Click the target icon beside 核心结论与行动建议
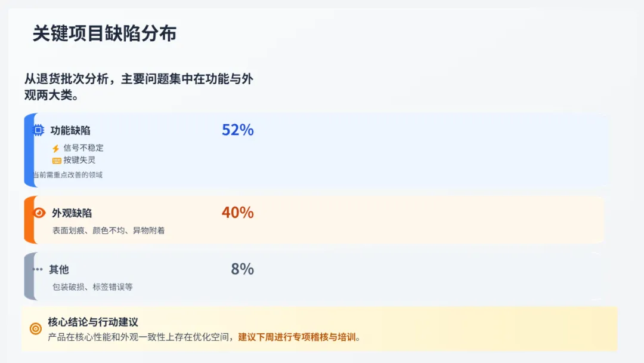 tap(36, 328)
